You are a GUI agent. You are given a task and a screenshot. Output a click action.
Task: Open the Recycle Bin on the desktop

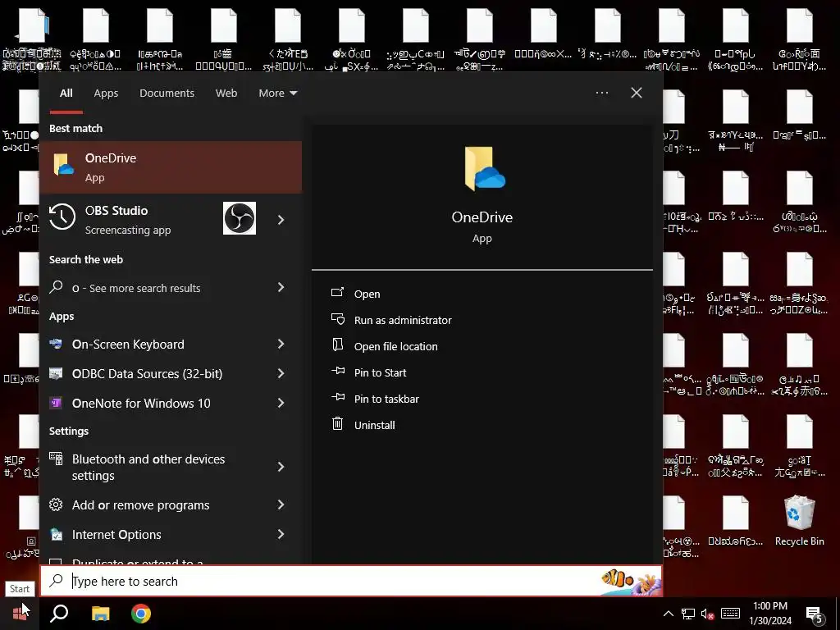799,521
